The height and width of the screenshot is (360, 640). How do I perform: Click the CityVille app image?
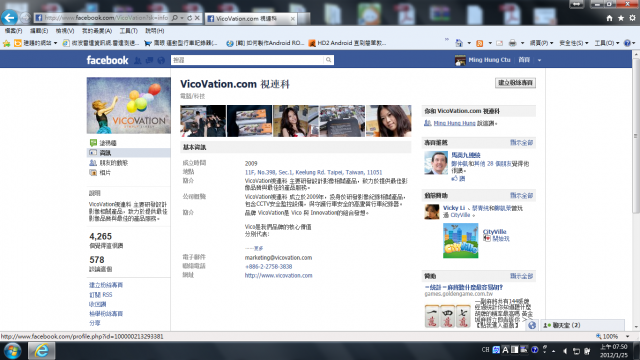click(x=460, y=240)
